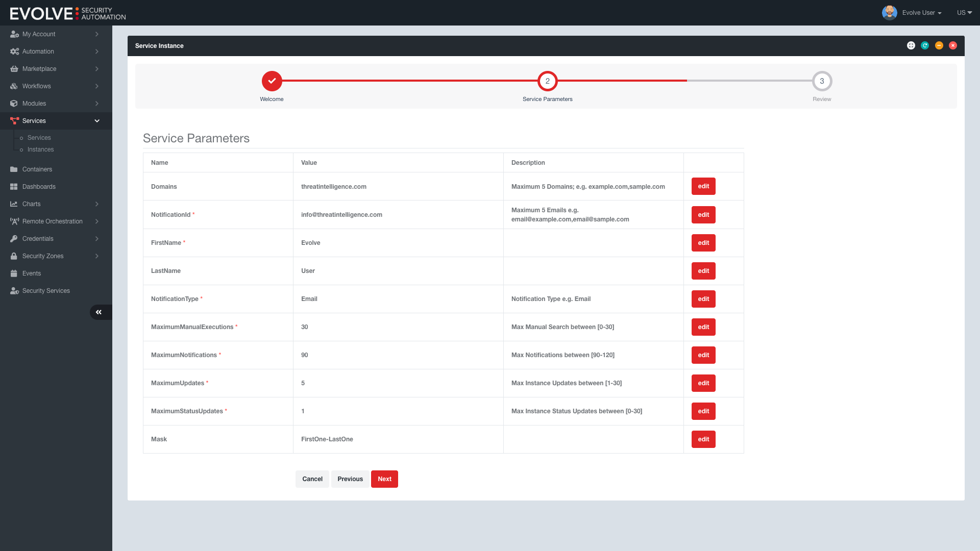Click the Automation gears icon in sidebar
The width and height of the screenshot is (980, 551).
[x=14, y=52]
